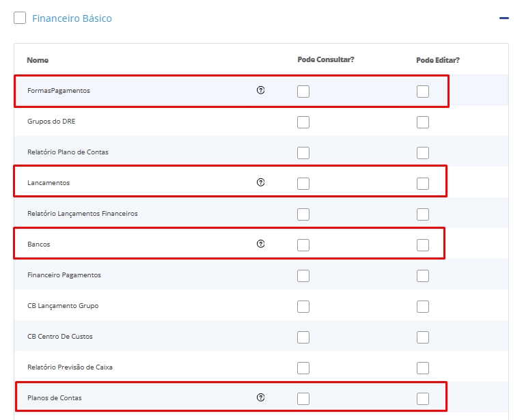
Task: Enable Pode Editar for CB Centro De Custos
Action: click(423, 337)
